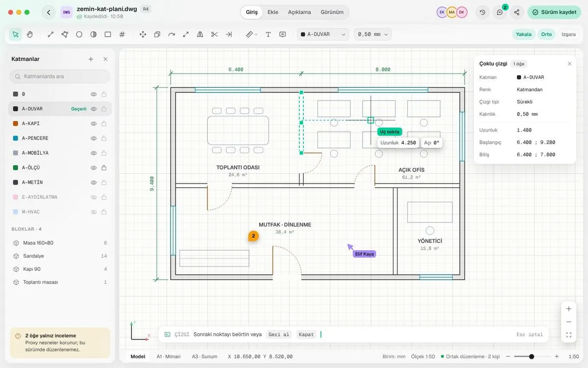Open the Ekle tab
Image resolution: width=588 pixels, height=368 pixels.
(x=272, y=12)
